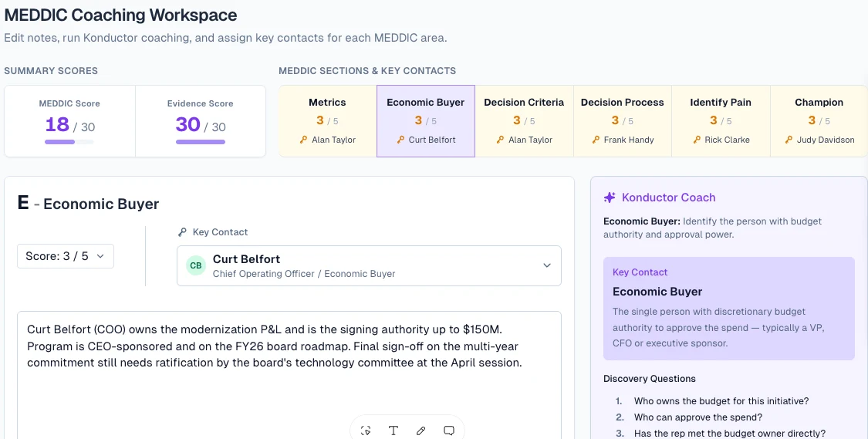Screen dimensions: 868x439
Task: Switch to the Metrics section tab
Action: click(x=328, y=121)
